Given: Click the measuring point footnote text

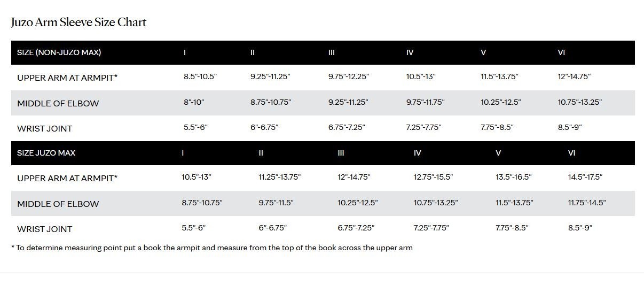Looking at the screenshot, I should click(x=212, y=248).
